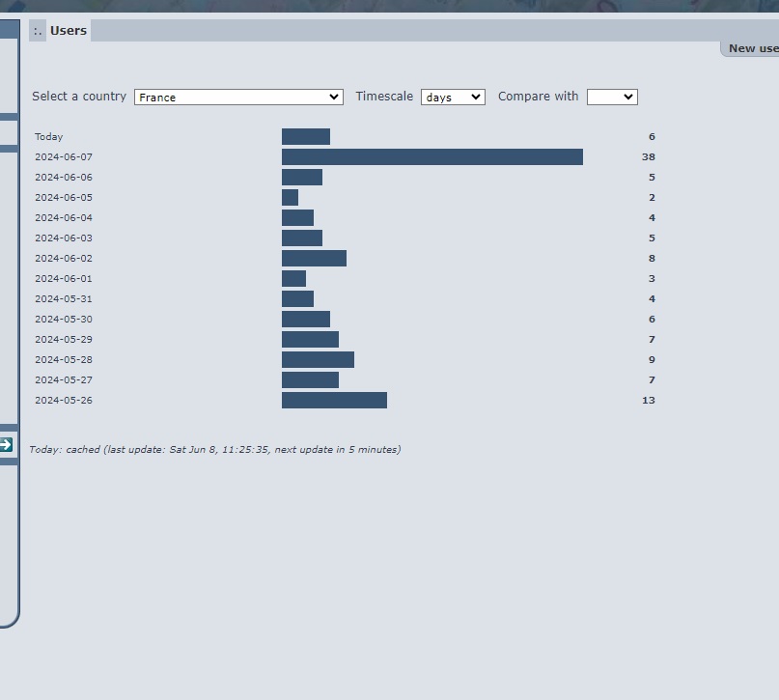Open the Select a country dropdown

[x=238, y=97]
